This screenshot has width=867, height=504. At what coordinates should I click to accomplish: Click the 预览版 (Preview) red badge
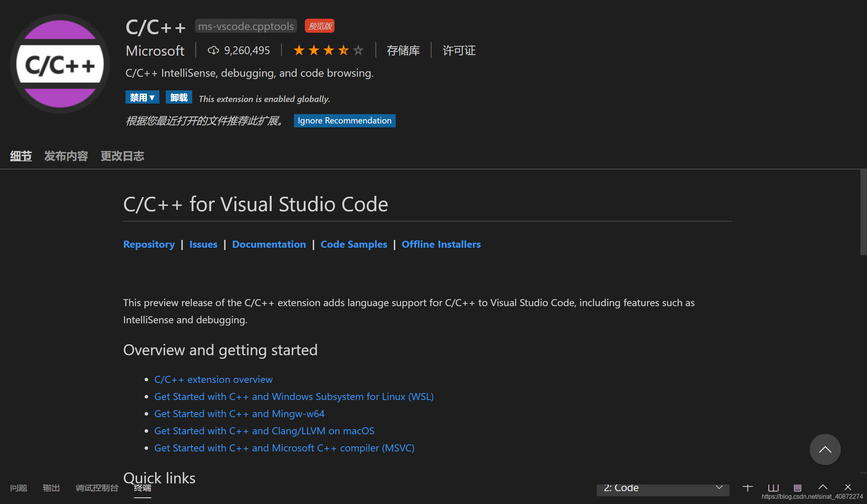point(320,26)
